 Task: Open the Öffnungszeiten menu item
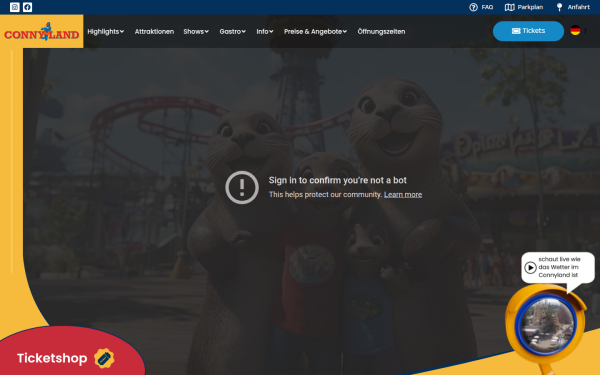coord(381,31)
